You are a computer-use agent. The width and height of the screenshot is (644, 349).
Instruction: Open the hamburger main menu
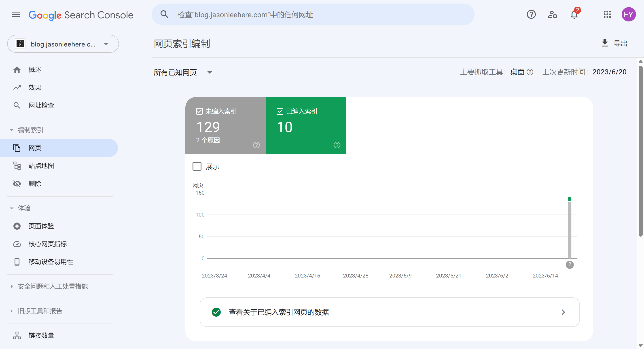16,15
